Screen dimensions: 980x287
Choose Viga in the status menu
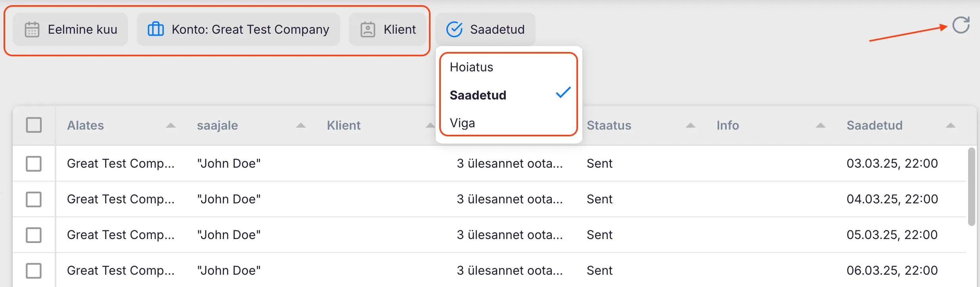462,123
